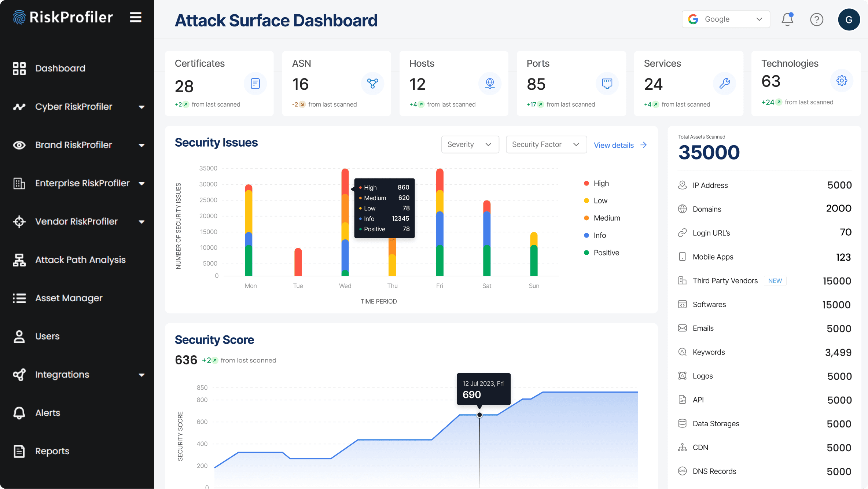Open Attack Path Analysis in sidebar
Viewport: 868px width, 489px height.
click(x=80, y=260)
